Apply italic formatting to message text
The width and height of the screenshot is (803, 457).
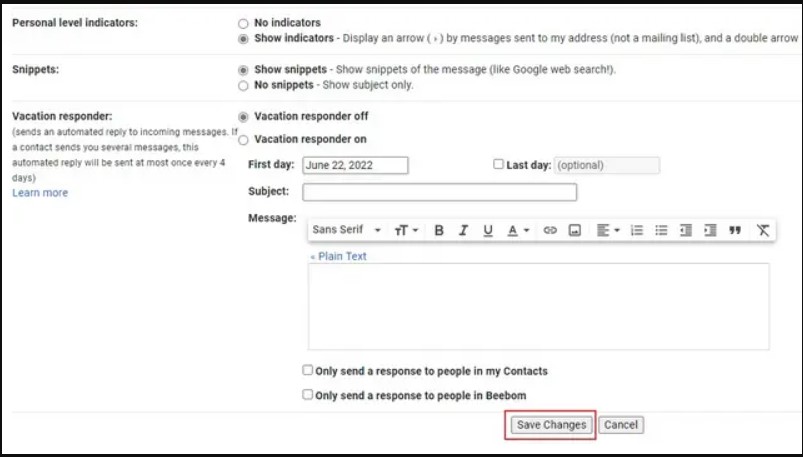463,230
